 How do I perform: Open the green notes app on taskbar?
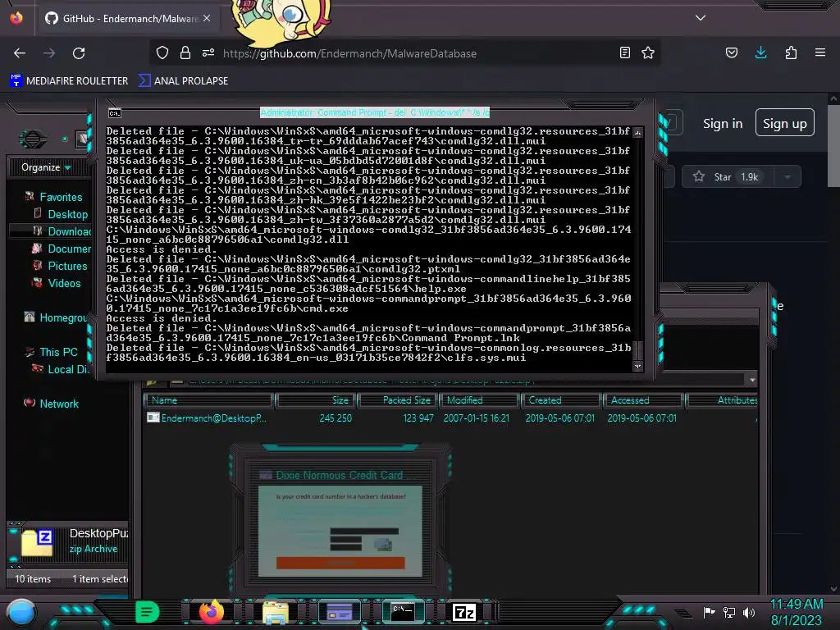147,612
